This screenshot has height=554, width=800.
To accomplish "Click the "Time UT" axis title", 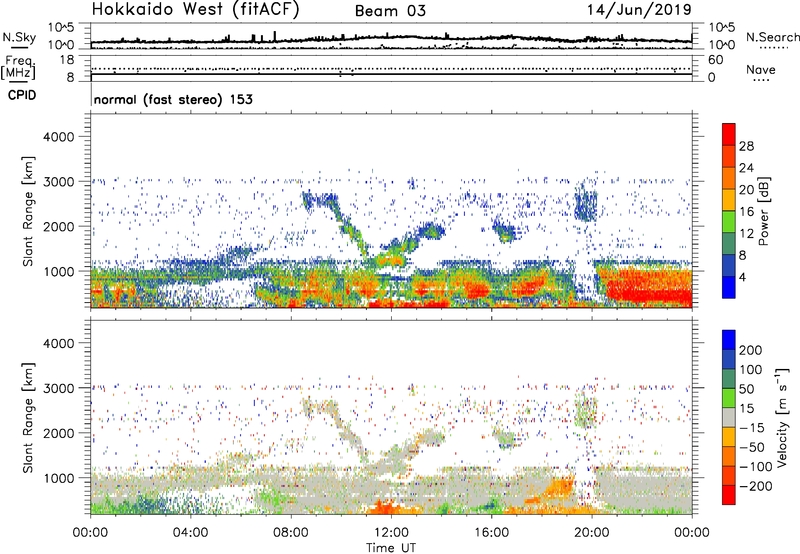I will (391, 548).
